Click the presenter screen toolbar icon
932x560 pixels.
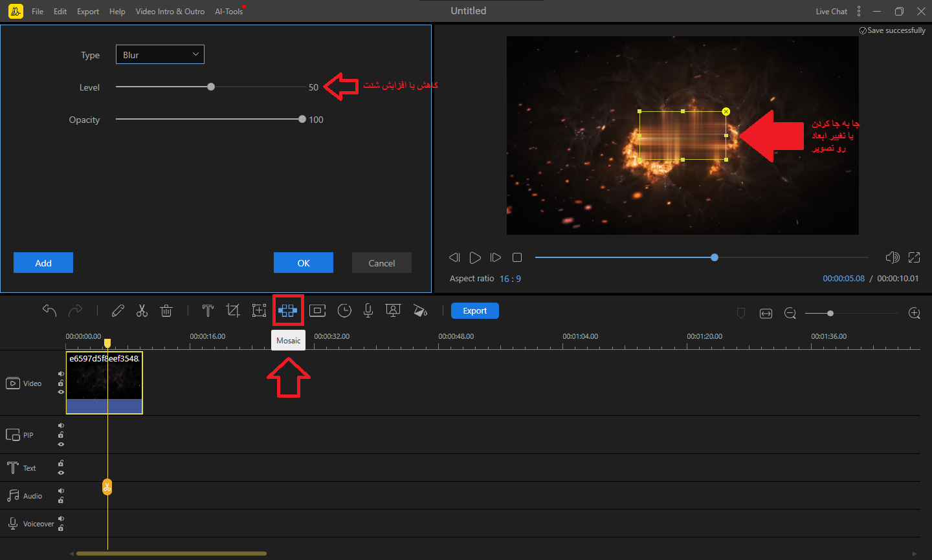393,311
